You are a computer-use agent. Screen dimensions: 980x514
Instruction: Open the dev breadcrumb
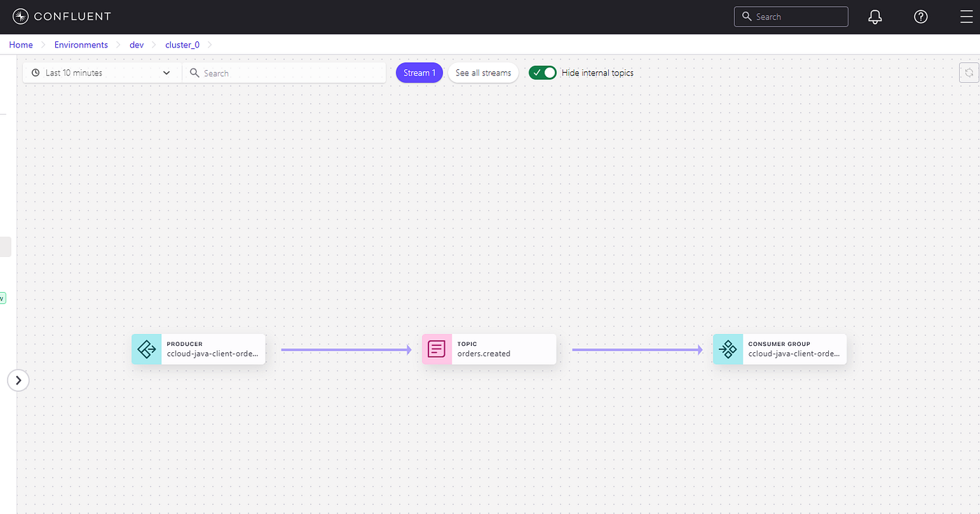pyautogui.click(x=136, y=45)
